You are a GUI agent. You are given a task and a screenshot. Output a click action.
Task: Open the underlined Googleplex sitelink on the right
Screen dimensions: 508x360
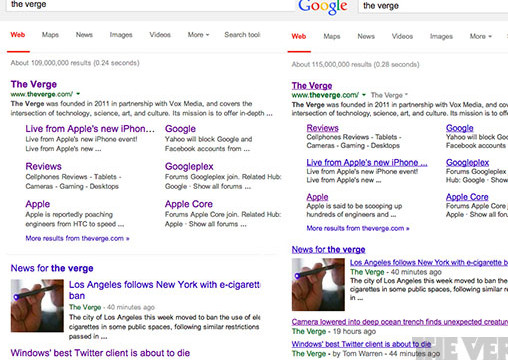467,163
